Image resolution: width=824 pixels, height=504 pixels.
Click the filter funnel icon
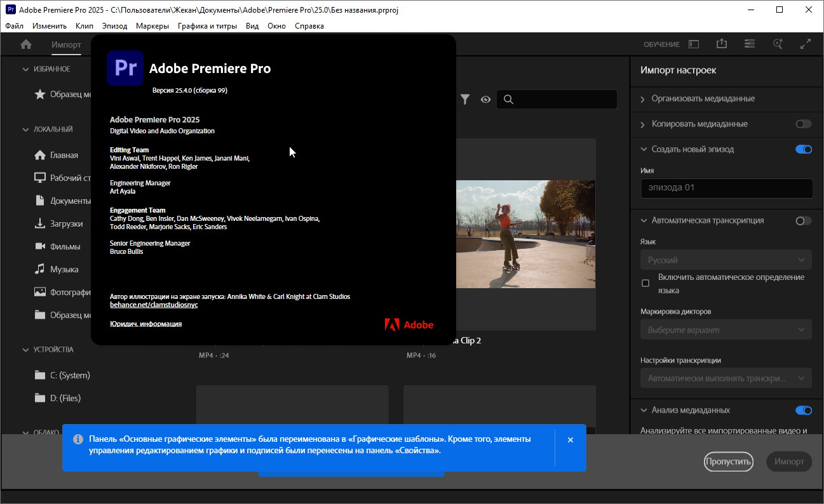(465, 99)
